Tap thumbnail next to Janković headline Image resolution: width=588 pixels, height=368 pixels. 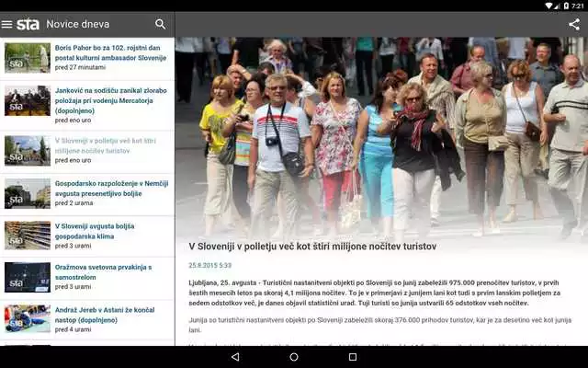point(28,100)
